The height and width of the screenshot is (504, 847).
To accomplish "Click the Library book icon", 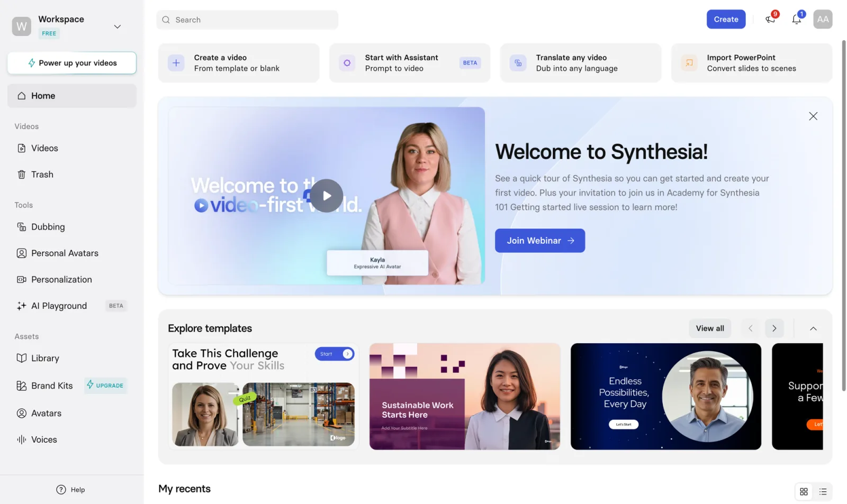I will 22,359.
